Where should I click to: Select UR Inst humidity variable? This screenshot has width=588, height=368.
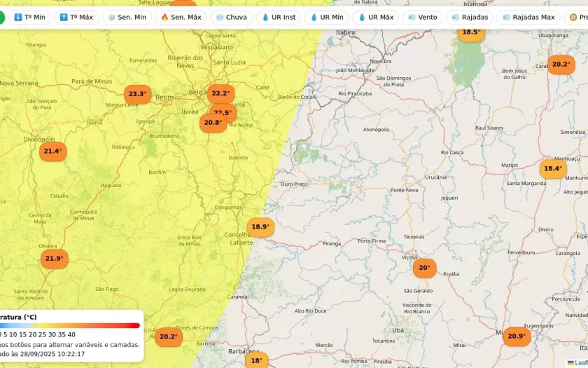(279, 17)
